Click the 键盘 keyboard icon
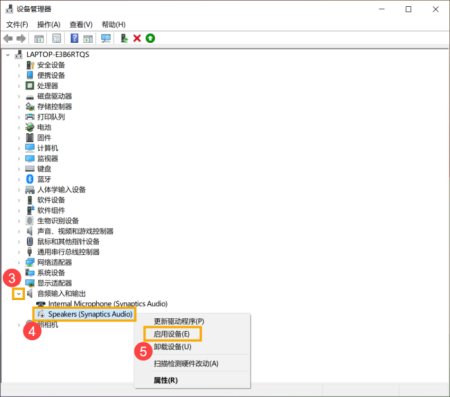 pos(30,169)
